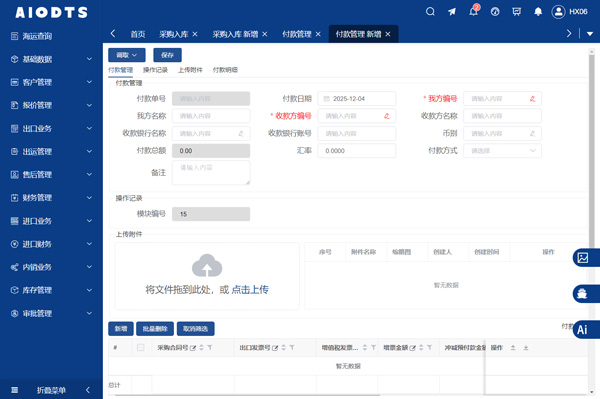Click the 取消筛选 button
600x399 pixels.
point(196,329)
